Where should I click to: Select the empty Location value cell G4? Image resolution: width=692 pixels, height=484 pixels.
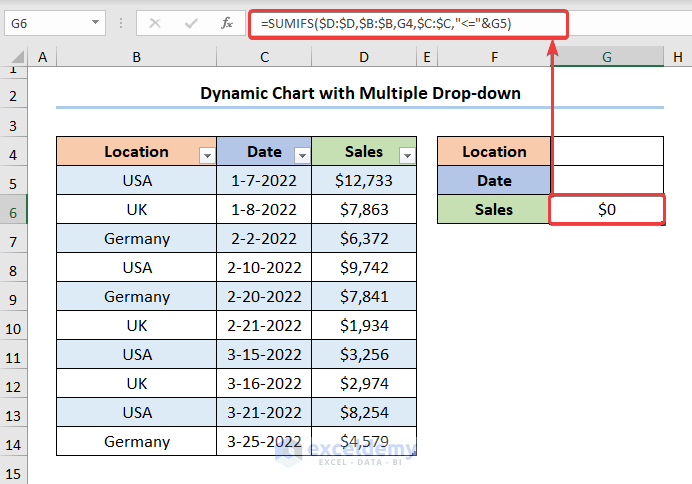607,152
